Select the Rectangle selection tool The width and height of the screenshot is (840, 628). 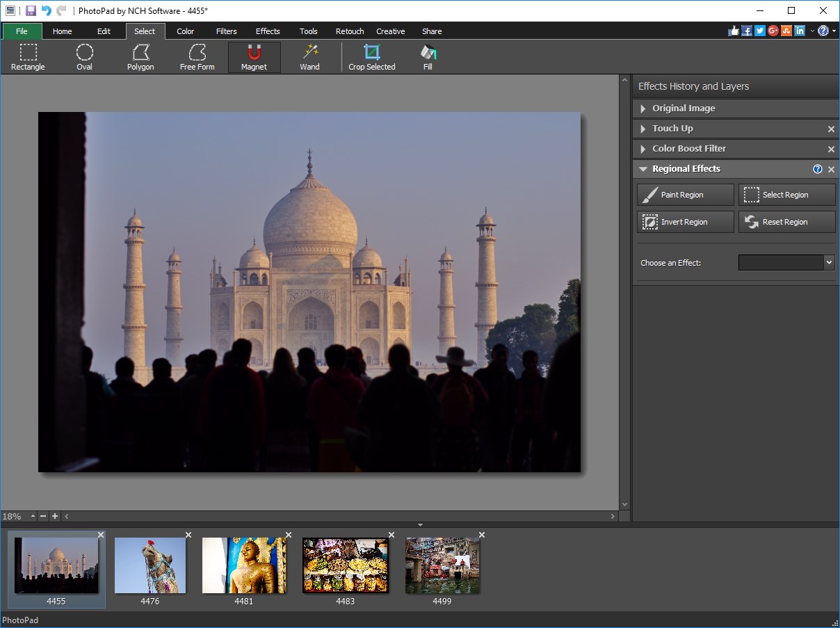coord(28,56)
